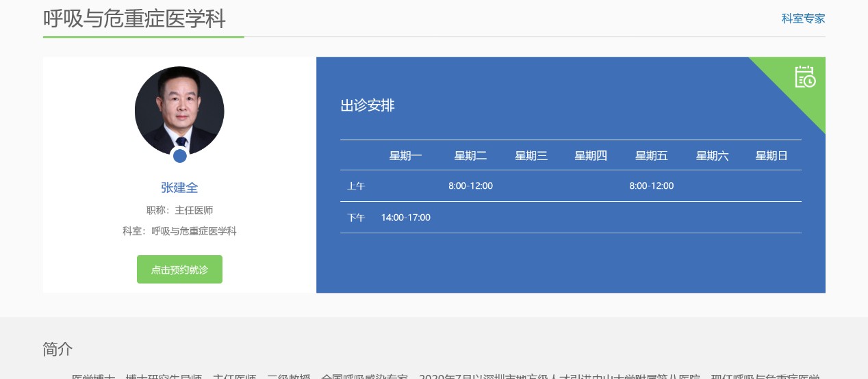This screenshot has width=868, height=379.
Task: Open the 科室专家 link
Action: [803, 18]
